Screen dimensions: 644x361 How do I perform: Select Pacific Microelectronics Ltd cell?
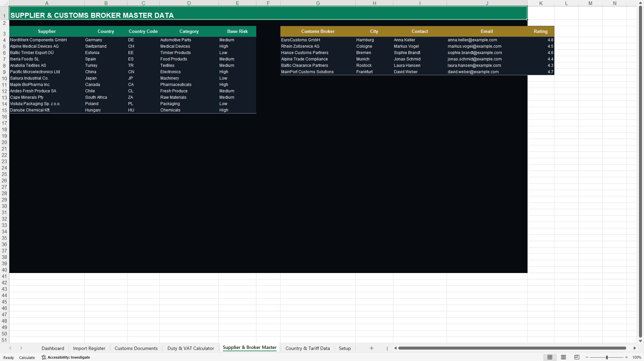tap(47, 72)
